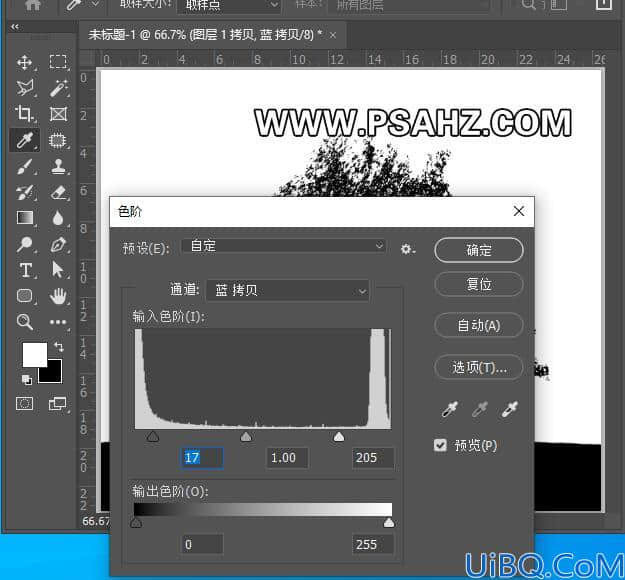Viewport: 625px width, 580px height.
Task: Pick the set black point eyedropper
Action: tap(449, 409)
